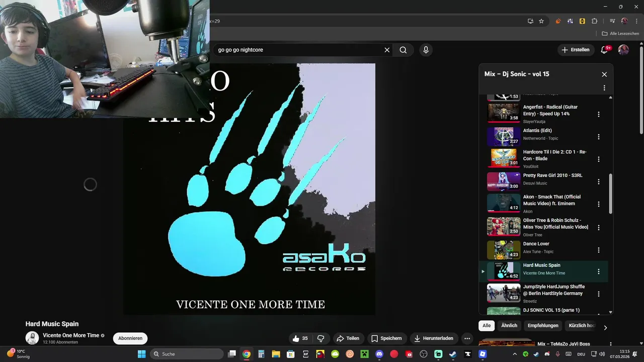Screen dimensions: 644x362
Task: Dislike the video with thumbs-down
Action: pyautogui.click(x=320, y=338)
